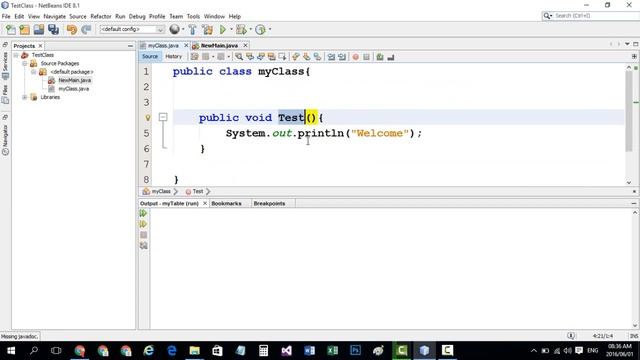Collapse the Source Packages node
640x360 pixels.
pos(25,63)
